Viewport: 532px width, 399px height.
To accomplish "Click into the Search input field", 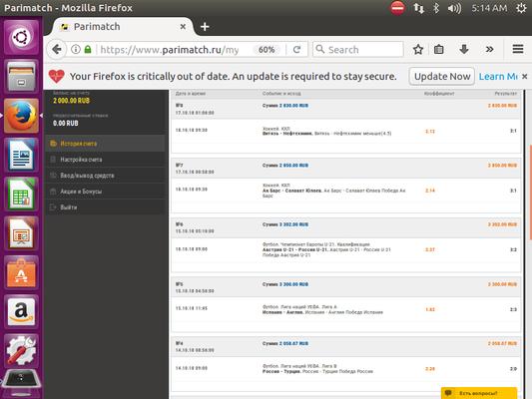I will [358, 50].
